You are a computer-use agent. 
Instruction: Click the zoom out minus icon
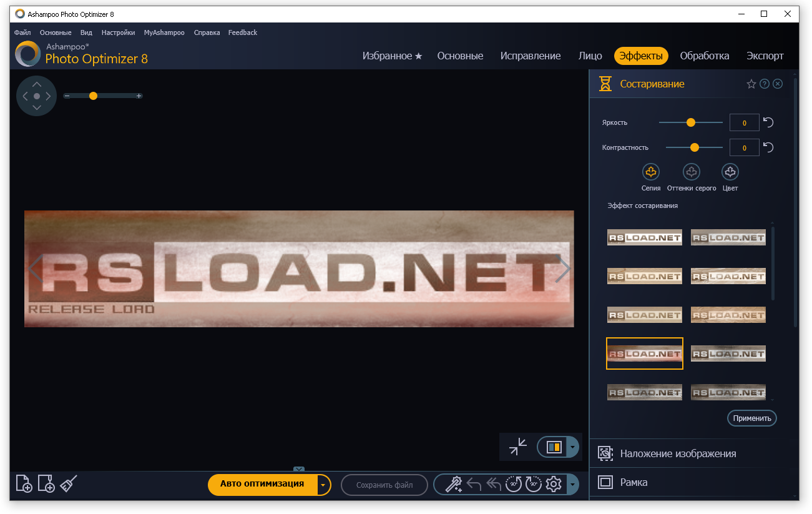(x=67, y=96)
